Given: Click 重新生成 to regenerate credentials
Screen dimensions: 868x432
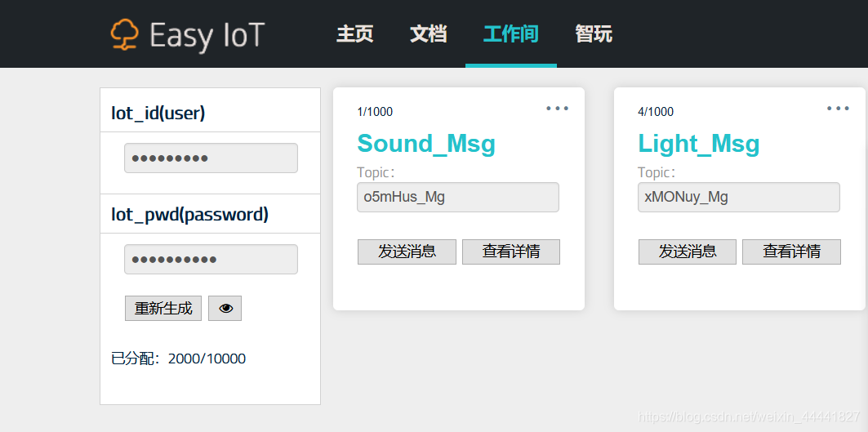Looking at the screenshot, I should point(163,309).
